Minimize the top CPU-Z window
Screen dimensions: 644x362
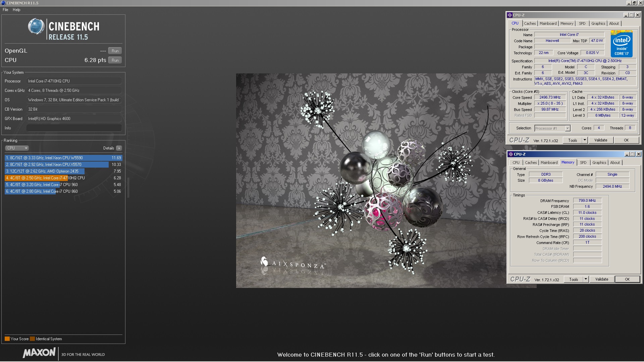point(626,15)
